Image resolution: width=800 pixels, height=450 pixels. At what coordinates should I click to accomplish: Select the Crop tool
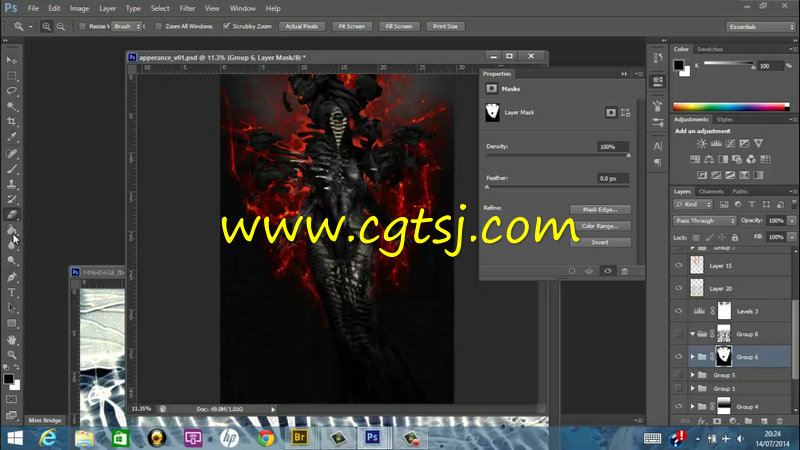[x=11, y=121]
